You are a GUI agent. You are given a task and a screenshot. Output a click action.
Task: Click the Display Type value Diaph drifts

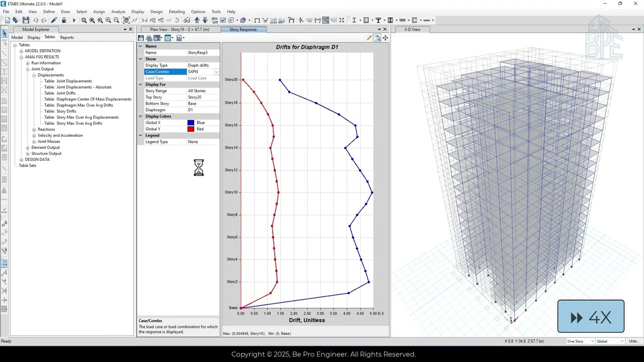203,65
